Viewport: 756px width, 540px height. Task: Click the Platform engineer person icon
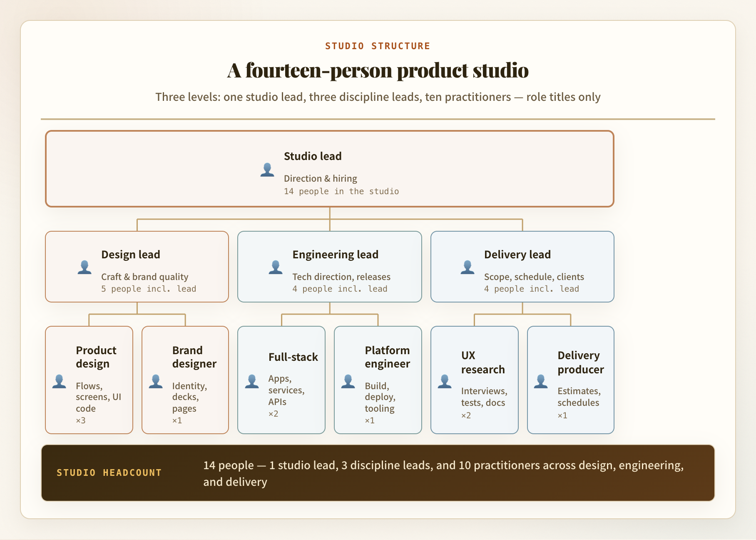click(348, 381)
